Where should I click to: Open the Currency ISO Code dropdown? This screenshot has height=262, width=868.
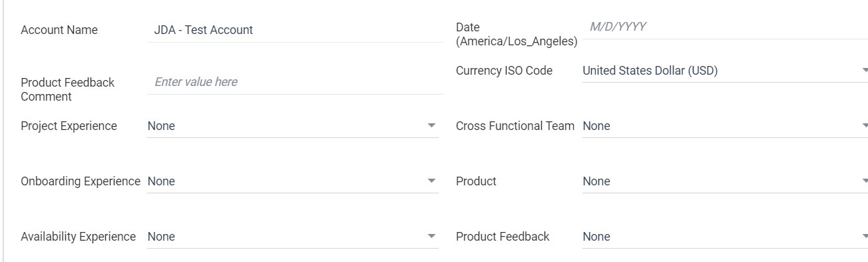pyautogui.click(x=725, y=70)
